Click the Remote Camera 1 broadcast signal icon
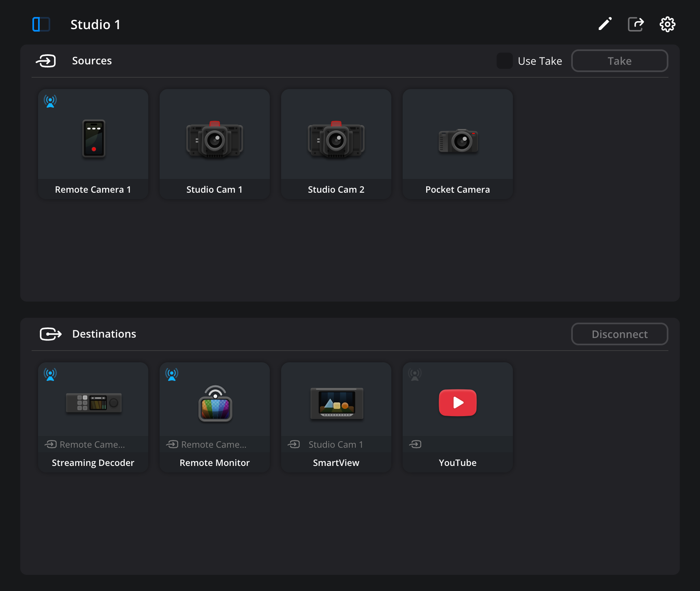The height and width of the screenshot is (591, 700). point(50,101)
